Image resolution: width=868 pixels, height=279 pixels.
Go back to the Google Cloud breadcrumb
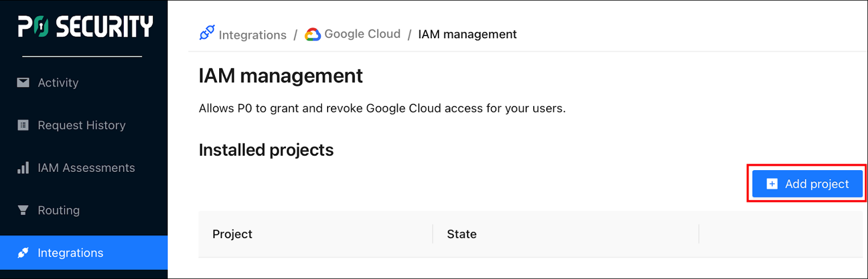[x=362, y=34]
